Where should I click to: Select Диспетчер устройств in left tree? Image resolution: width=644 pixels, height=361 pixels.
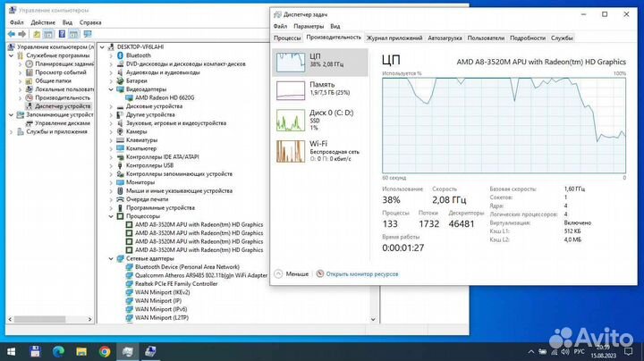63,106
